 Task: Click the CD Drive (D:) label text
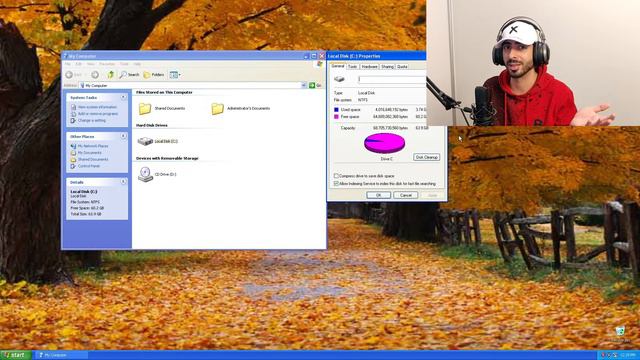[x=165, y=174]
